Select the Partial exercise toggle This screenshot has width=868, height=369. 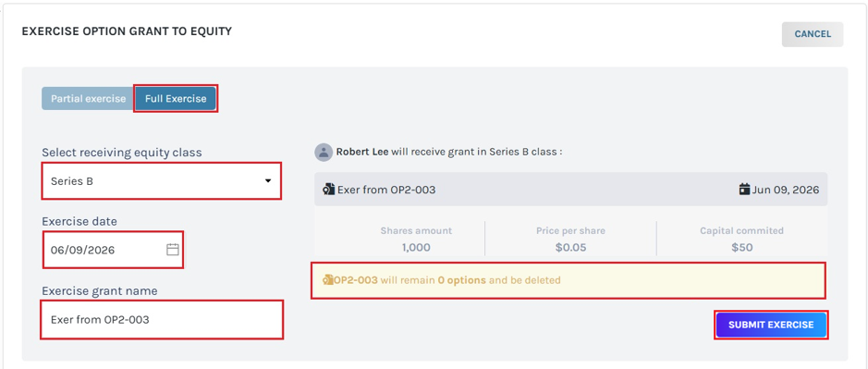(x=89, y=99)
